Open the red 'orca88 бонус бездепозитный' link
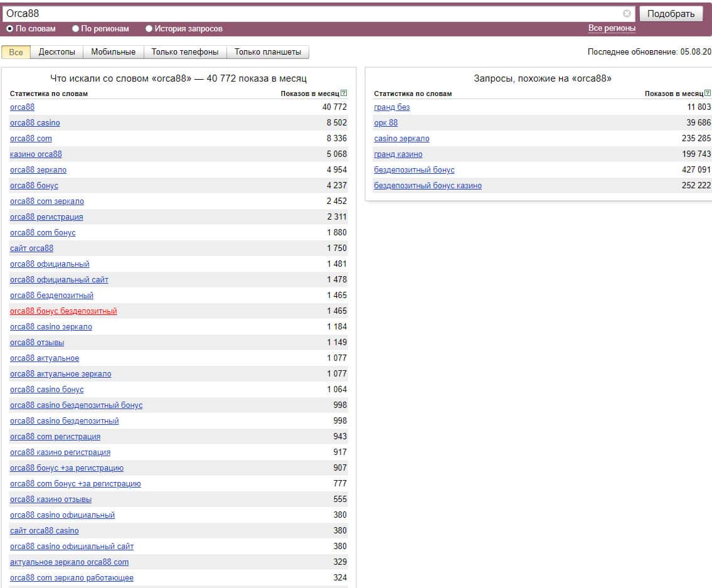 [63, 311]
